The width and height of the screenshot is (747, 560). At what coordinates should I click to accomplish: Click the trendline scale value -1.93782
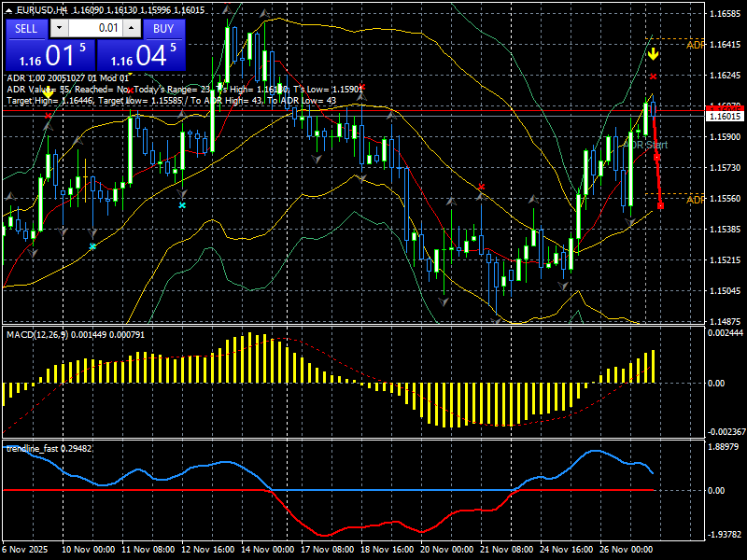726,535
